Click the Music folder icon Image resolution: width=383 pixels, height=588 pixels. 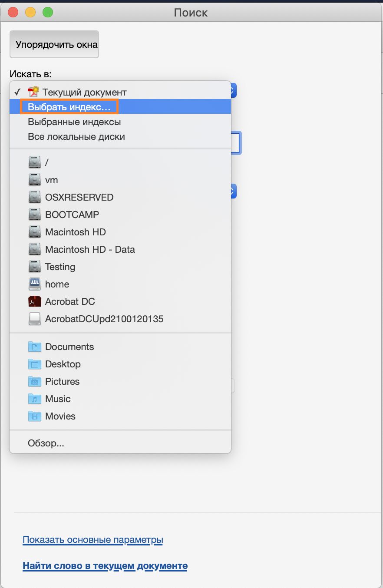coord(34,399)
